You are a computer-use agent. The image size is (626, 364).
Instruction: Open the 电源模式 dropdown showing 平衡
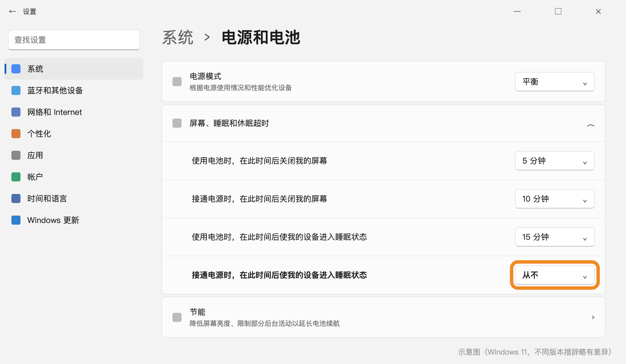coord(555,82)
